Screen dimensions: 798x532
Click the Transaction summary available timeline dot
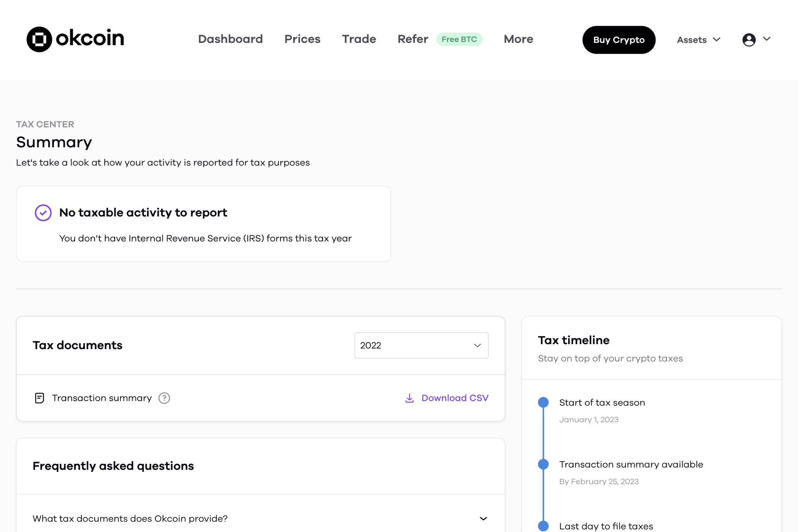click(543, 464)
